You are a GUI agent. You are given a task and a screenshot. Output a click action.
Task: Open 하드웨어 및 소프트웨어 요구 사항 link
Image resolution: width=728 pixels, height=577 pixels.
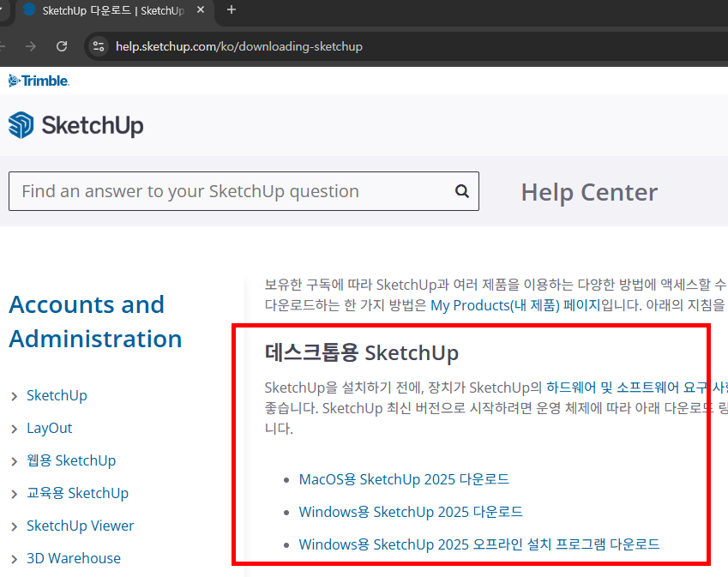(x=637, y=388)
